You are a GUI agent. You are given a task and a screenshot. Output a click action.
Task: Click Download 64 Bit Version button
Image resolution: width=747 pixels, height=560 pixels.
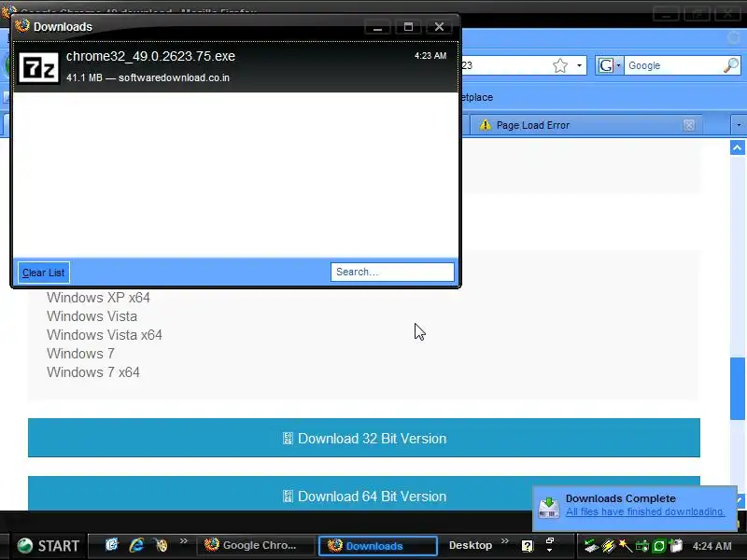click(x=364, y=494)
